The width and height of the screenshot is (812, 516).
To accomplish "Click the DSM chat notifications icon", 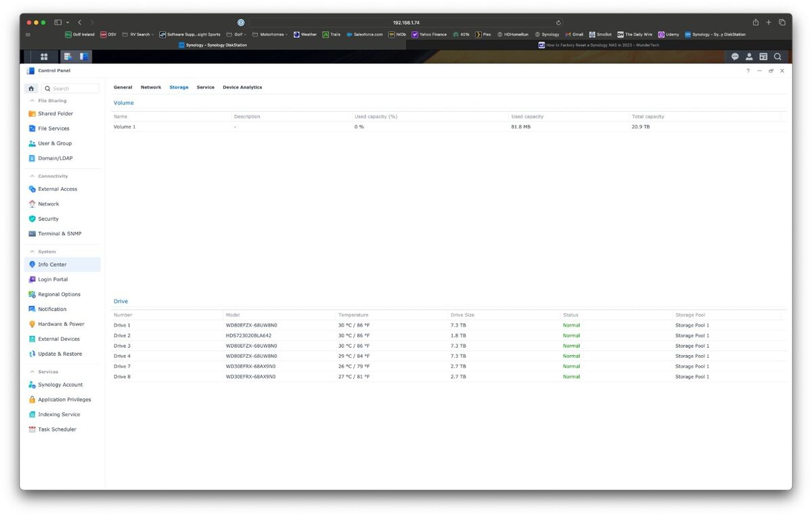I will pos(735,57).
